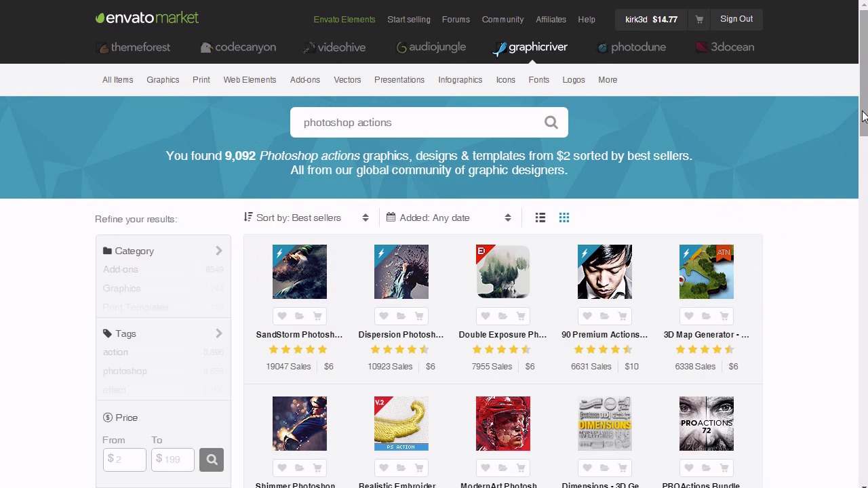Switch to list view icon
The height and width of the screenshot is (488, 868).
(x=540, y=218)
